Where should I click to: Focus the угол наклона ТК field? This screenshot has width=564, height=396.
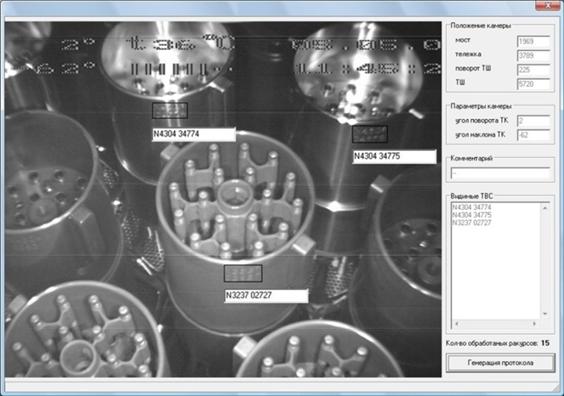533,135
